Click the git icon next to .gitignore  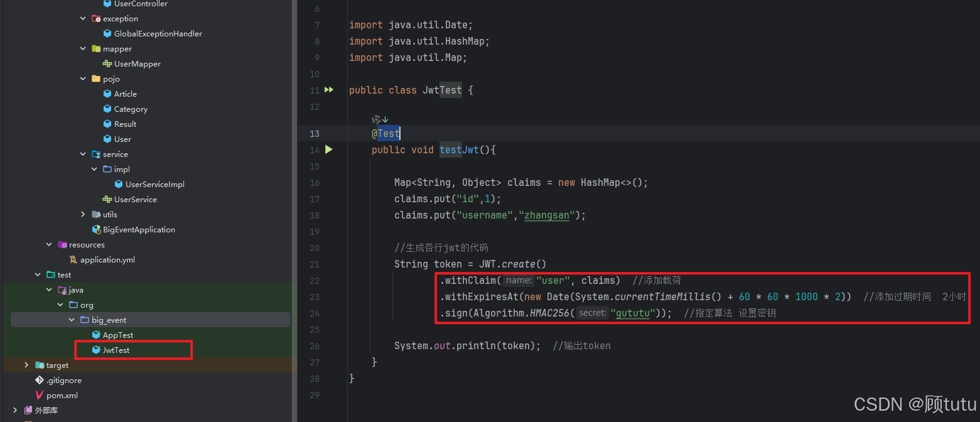[x=40, y=380]
